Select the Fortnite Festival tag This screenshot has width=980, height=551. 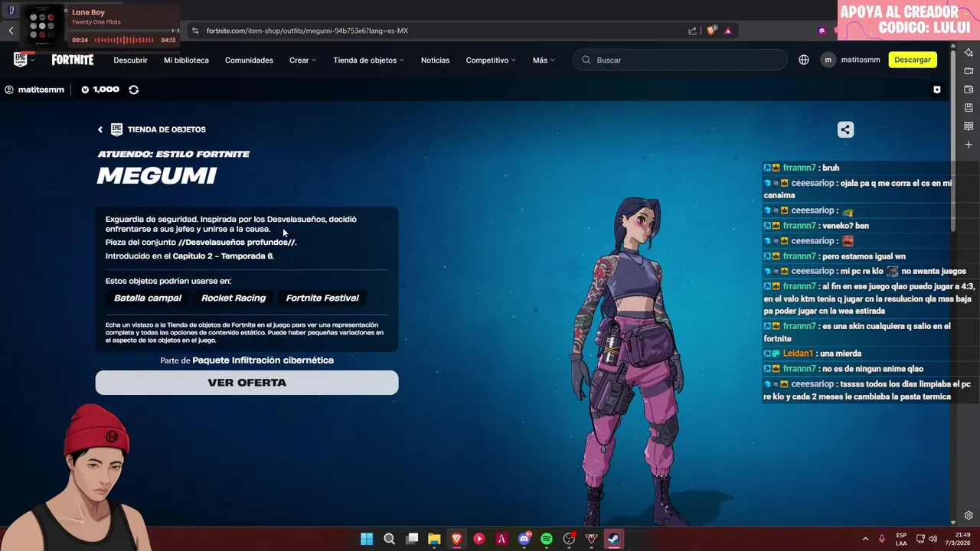(322, 298)
